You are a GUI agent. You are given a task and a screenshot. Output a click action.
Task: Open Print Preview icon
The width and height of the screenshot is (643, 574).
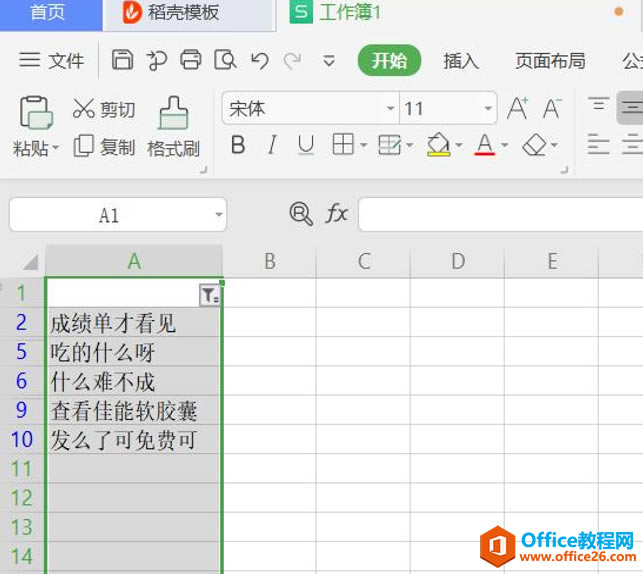[225, 60]
